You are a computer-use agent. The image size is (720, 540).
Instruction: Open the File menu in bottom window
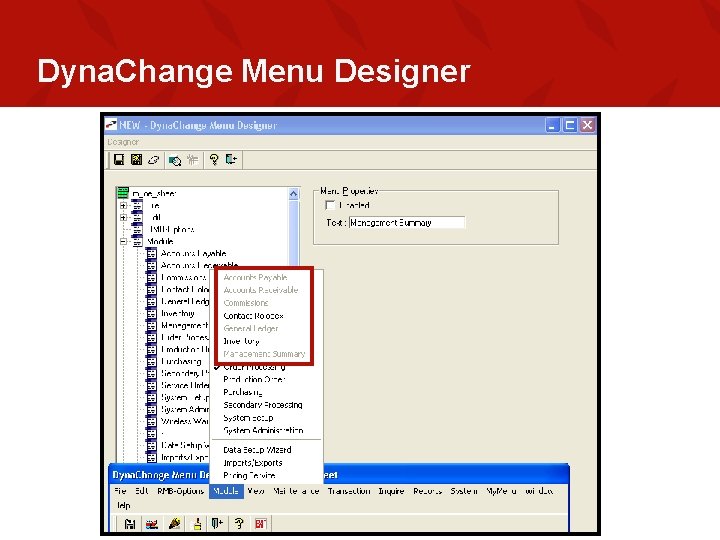tap(120, 491)
